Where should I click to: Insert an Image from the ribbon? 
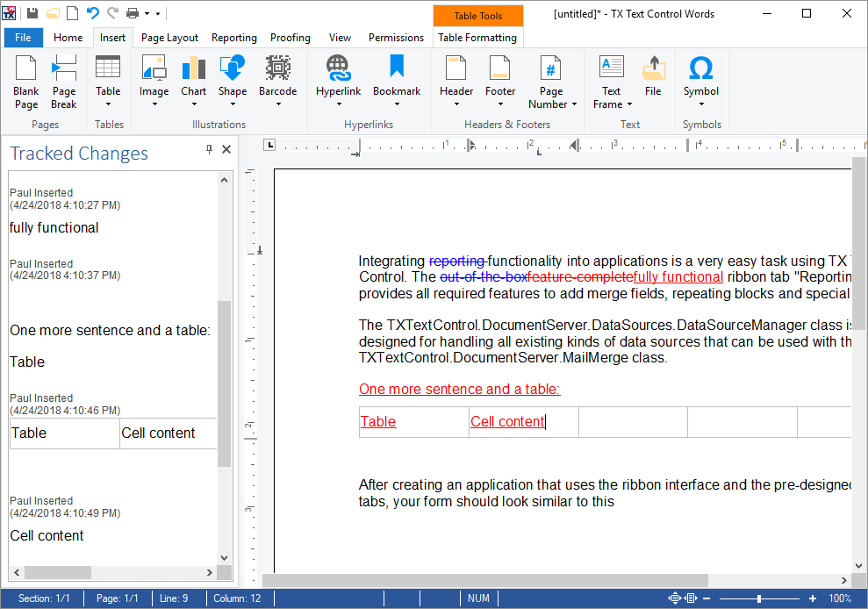[154, 75]
